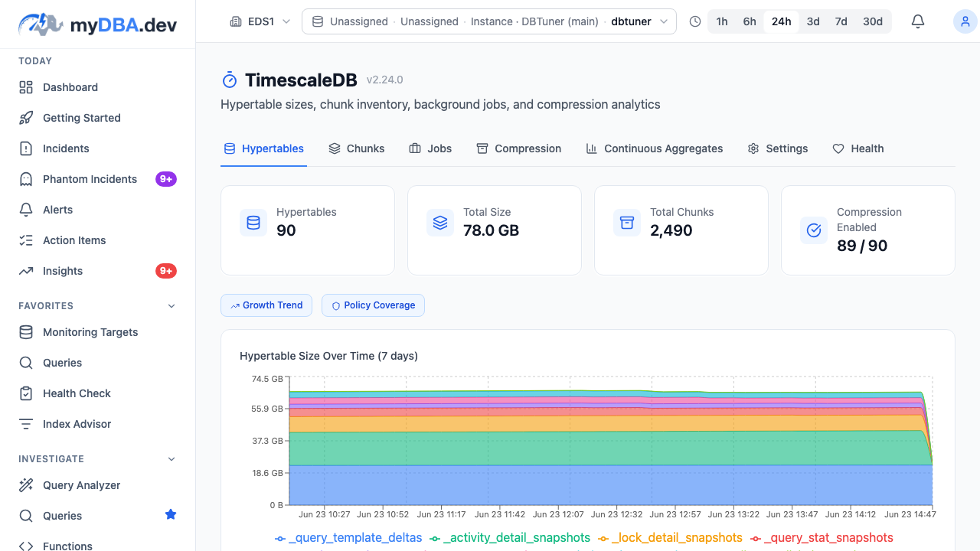Set time range to 30d
The height and width of the screenshot is (551, 980).
tap(873, 21)
